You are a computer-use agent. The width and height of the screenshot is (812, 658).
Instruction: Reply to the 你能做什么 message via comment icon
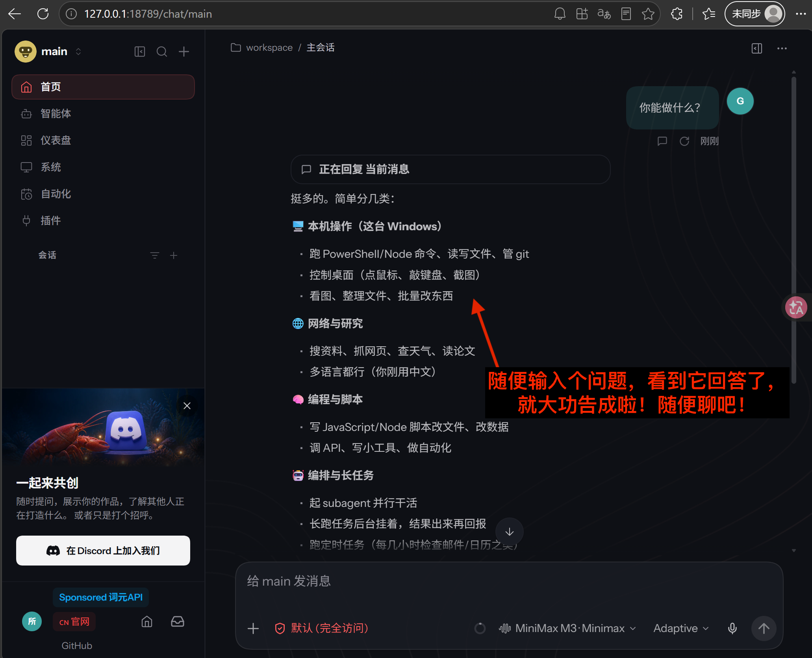click(662, 141)
